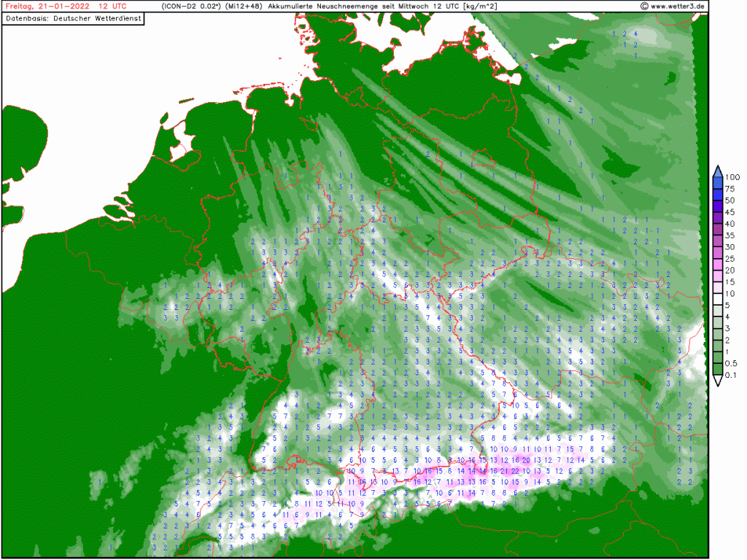Viewport: 747px width, 560px height.
Task: Click the Mi12+48 forecast run label
Action: pyautogui.click(x=244, y=7)
